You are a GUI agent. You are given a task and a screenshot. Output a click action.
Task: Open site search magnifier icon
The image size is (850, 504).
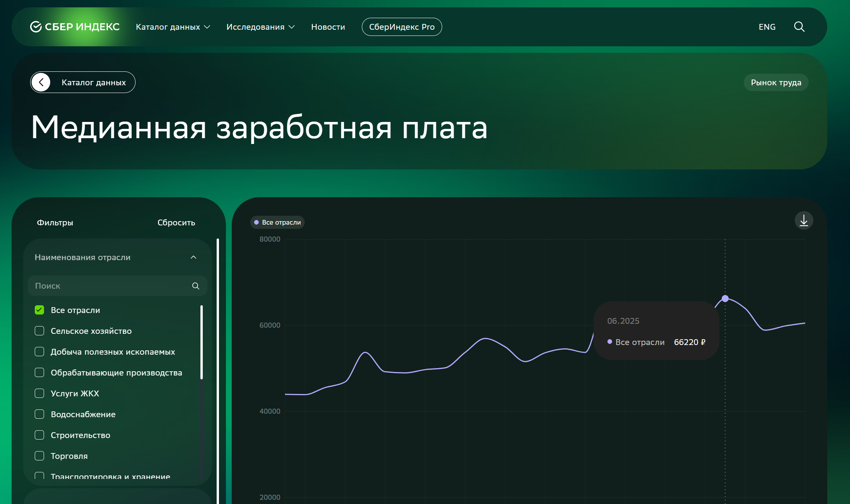[799, 27]
